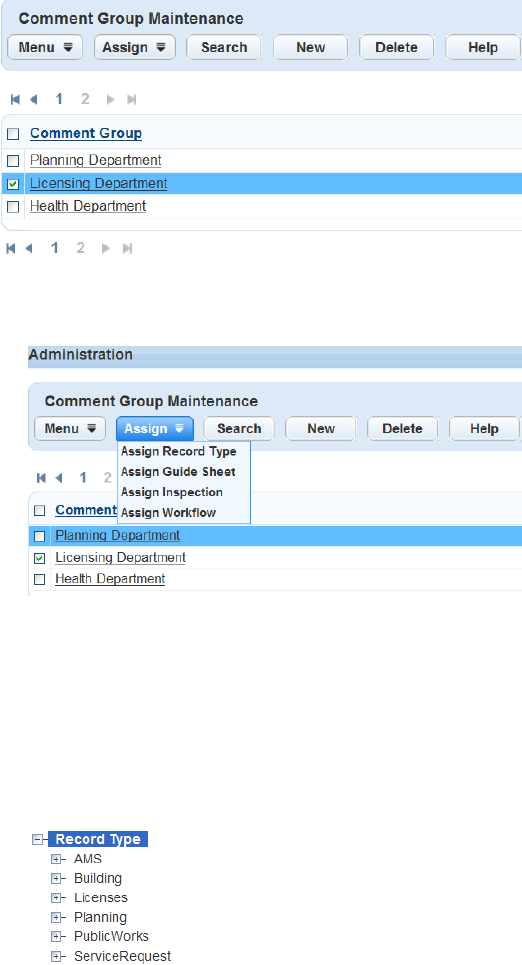This screenshot has width=522, height=965.
Task: Go to first page in top pager
Action: click(x=15, y=99)
